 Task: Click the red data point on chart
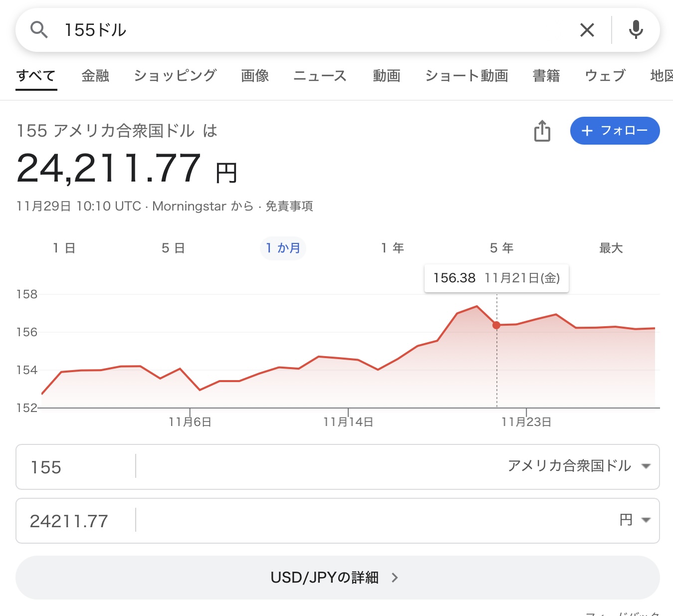click(496, 325)
